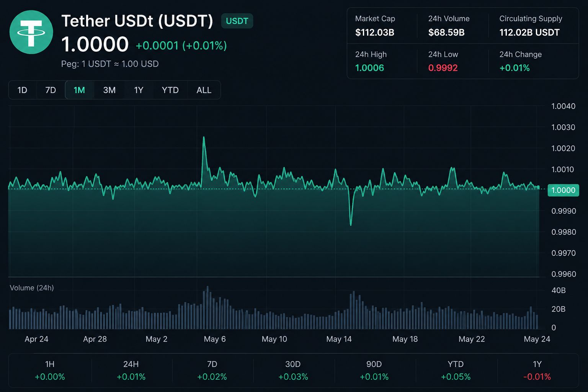Click the 24h Volume value $68.59B

pyautogui.click(x=446, y=33)
